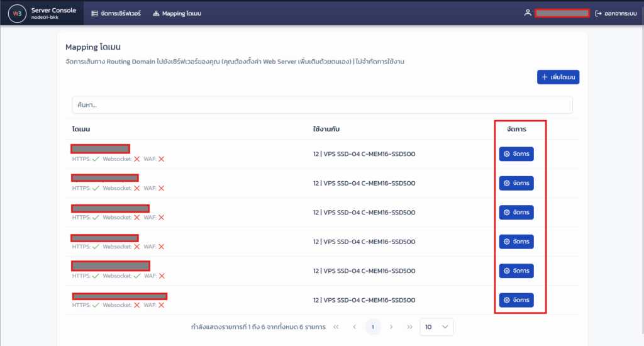The height and width of the screenshot is (346, 644).
Task: Click จัดการ gear button for second domain
Action: tap(516, 183)
